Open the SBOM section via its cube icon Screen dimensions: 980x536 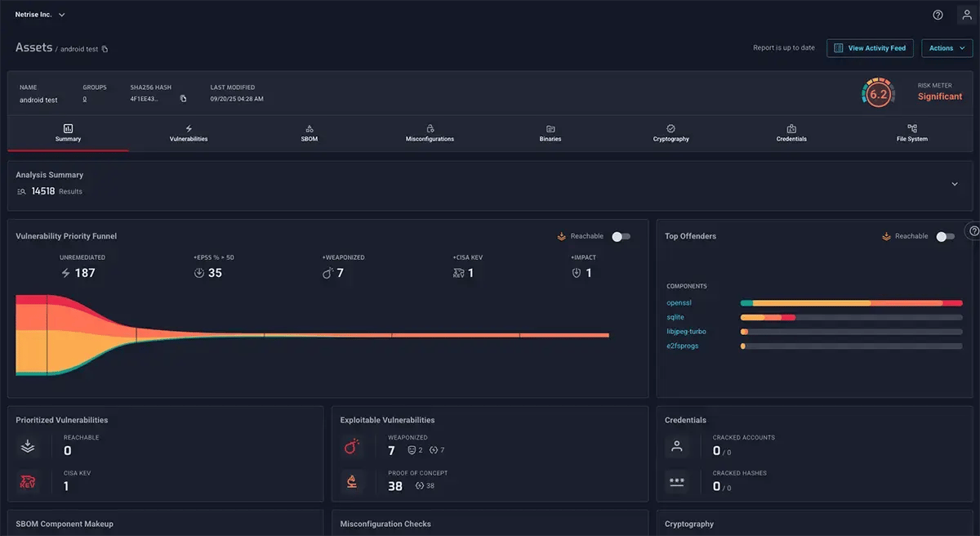point(309,129)
